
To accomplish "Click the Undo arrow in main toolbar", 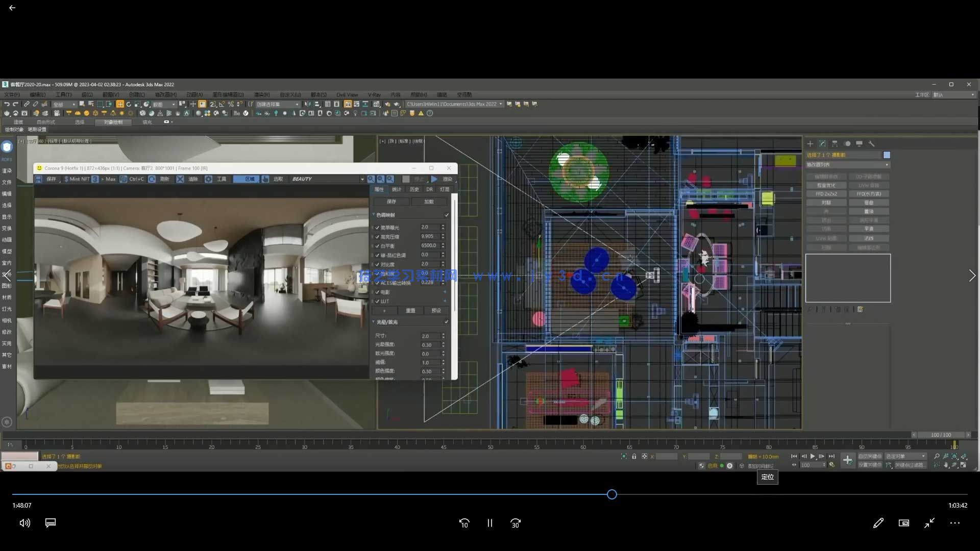I will point(7,104).
